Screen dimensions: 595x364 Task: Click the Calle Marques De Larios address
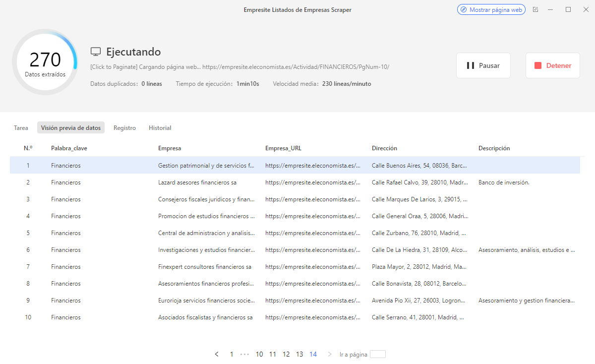pyautogui.click(x=419, y=199)
